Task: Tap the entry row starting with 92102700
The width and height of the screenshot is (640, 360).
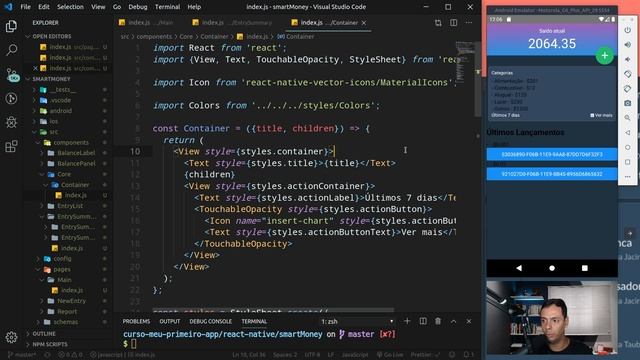Action: [x=552, y=174]
